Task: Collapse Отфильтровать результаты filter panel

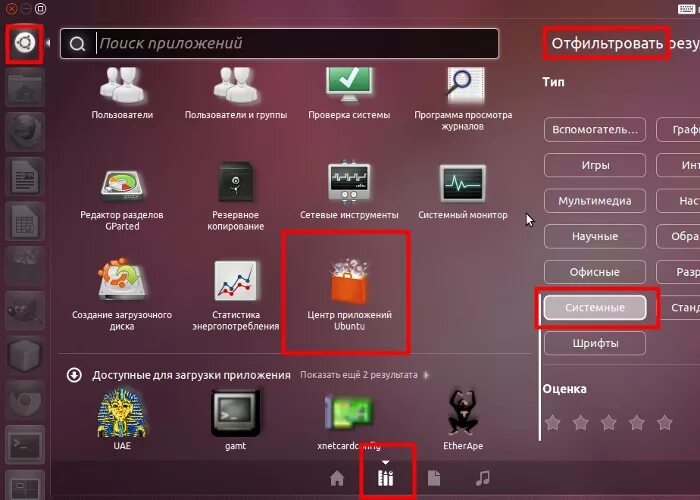Action: point(625,43)
